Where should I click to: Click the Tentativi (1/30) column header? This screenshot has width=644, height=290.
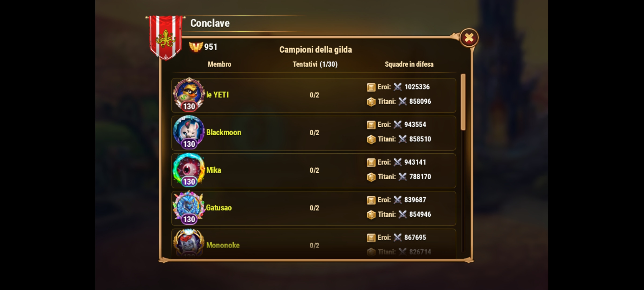pyautogui.click(x=315, y=64)
